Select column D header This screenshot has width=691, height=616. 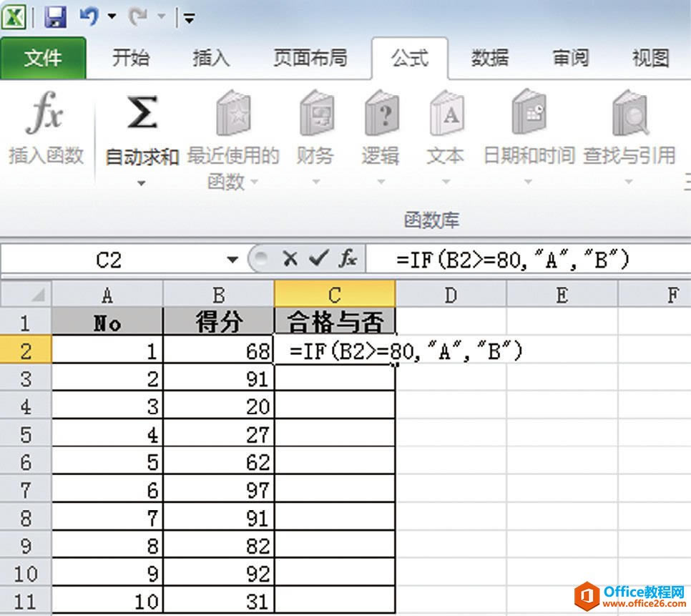pos(451,294)
